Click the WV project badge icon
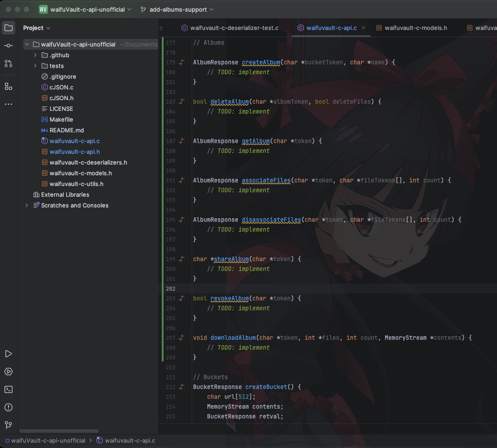Viewport: 497px width, 448px height. click(43, 9)
